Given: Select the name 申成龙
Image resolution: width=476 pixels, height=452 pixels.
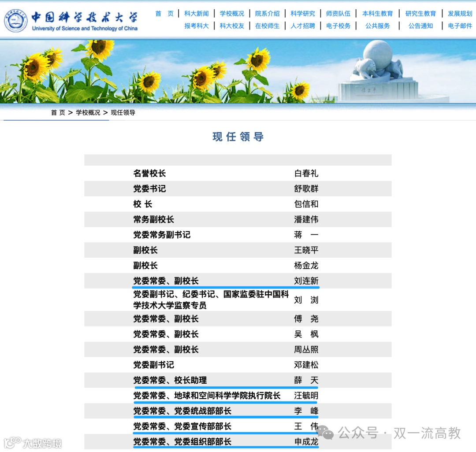Looking at the screenshot, I should point(306,442).
